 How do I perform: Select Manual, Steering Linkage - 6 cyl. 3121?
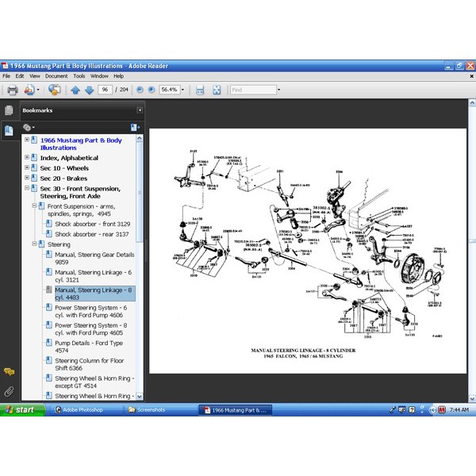[94, 276]
